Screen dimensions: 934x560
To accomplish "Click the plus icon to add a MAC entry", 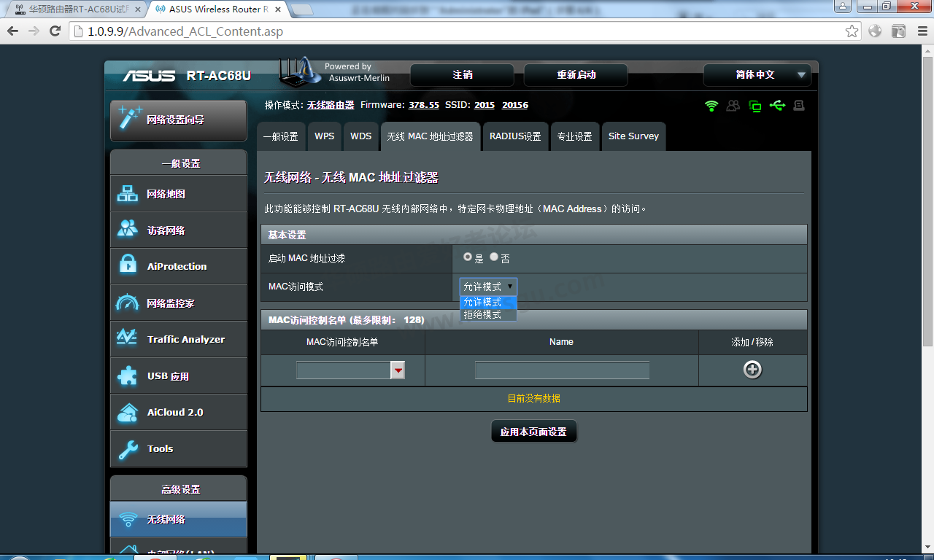I will click(x=752, y=370).
